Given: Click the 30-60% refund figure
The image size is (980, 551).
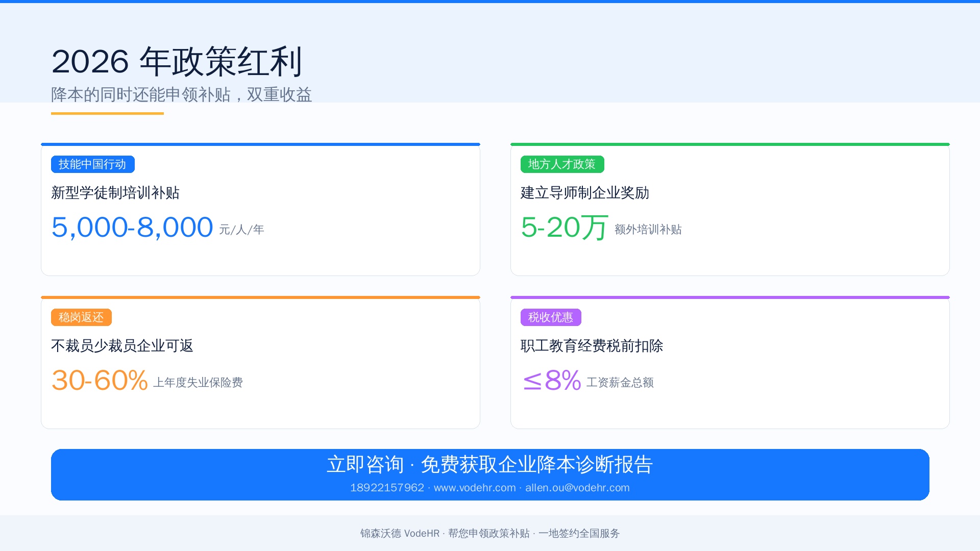Looking at the screenshot, I should pos(100,380).
